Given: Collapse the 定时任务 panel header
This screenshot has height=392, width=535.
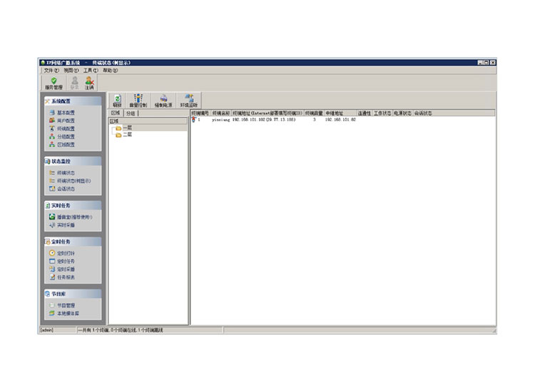Looking at the screenshot, I should coord(71,242).
